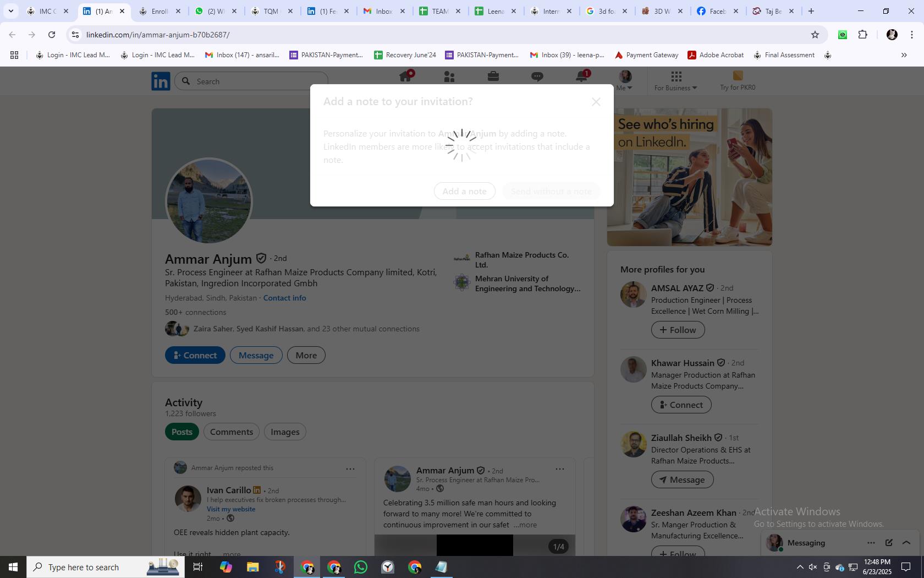Image resolution: width=924 pixels, height=578 pixels.
Task: Switch to the Inbox Gmail tab
Action: [x=384, y=11]
